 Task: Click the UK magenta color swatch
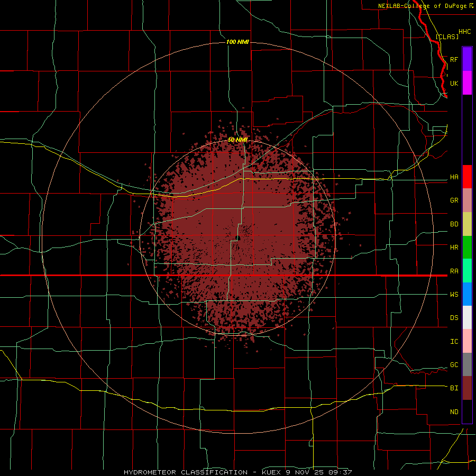(x=467, y=83)
